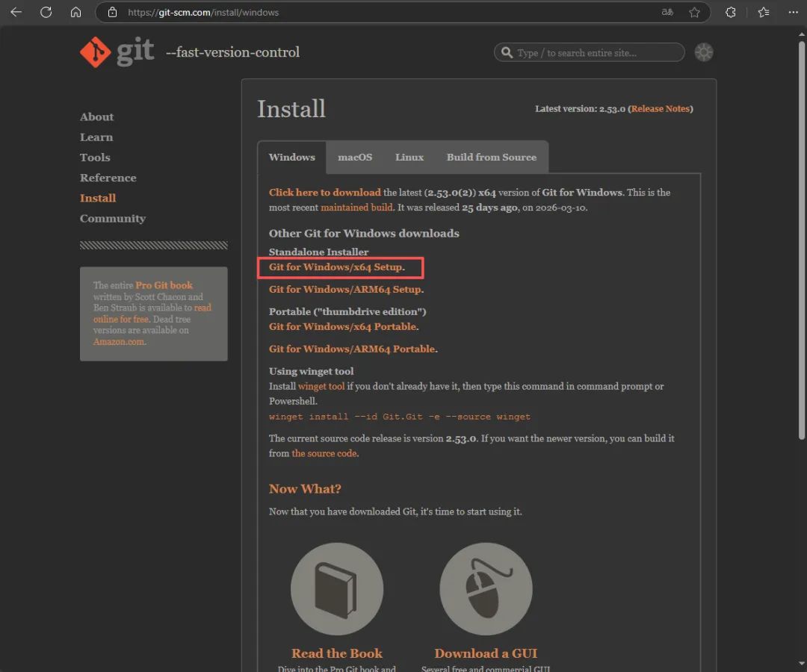Viewport: 807px width, 672px height.
Task: Open 'the source code' link
Action: click(x=324, y=453)
